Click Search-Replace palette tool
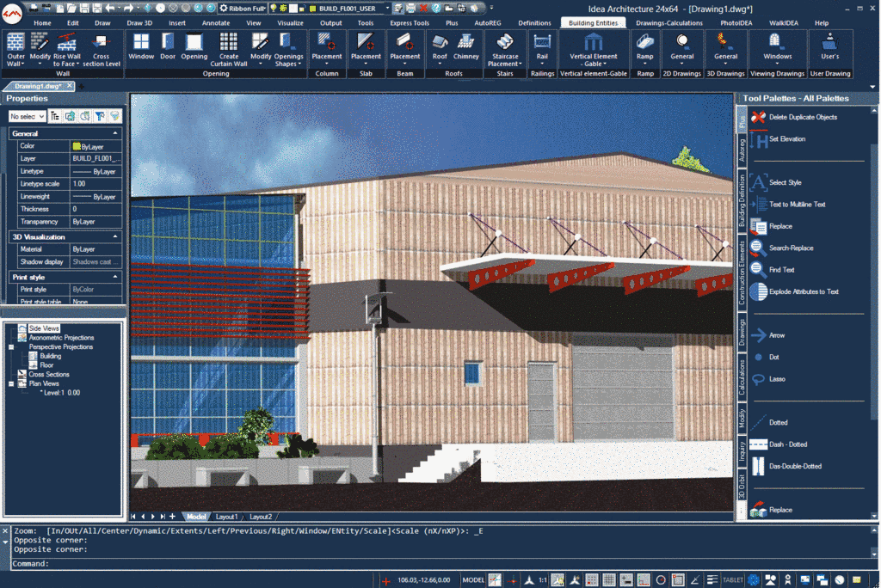The height and width of the screenshot is (588, 881). point(782,248)
